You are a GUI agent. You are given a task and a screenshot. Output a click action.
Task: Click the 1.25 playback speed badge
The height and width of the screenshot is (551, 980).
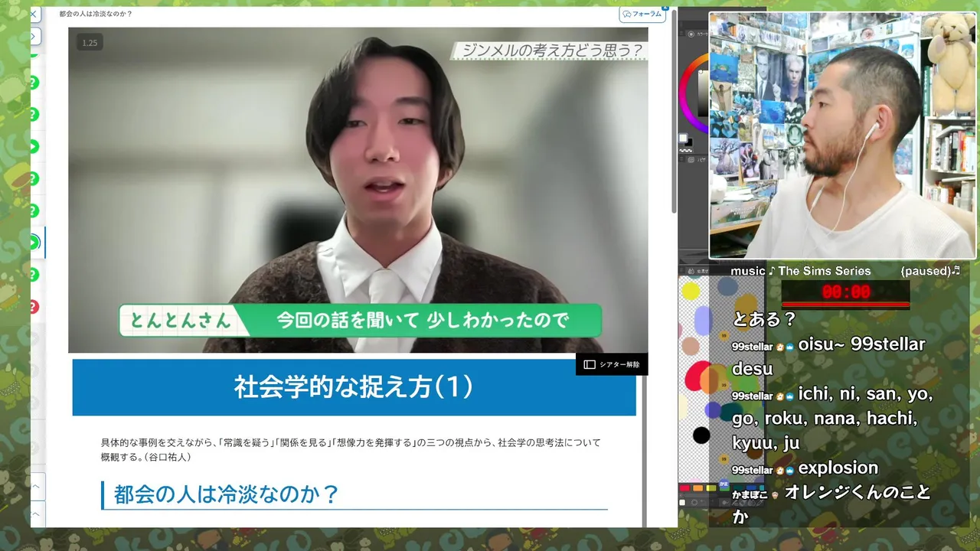[90, 43]
